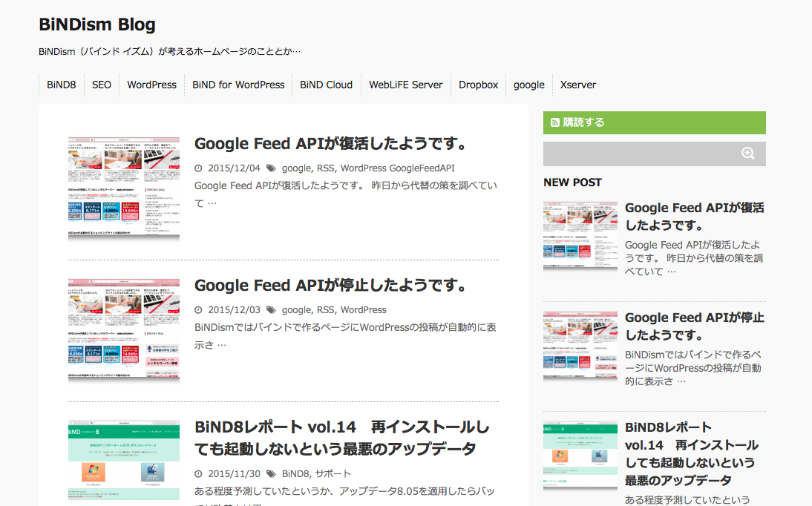Click google tag under 2015/12/04 post

296,168
